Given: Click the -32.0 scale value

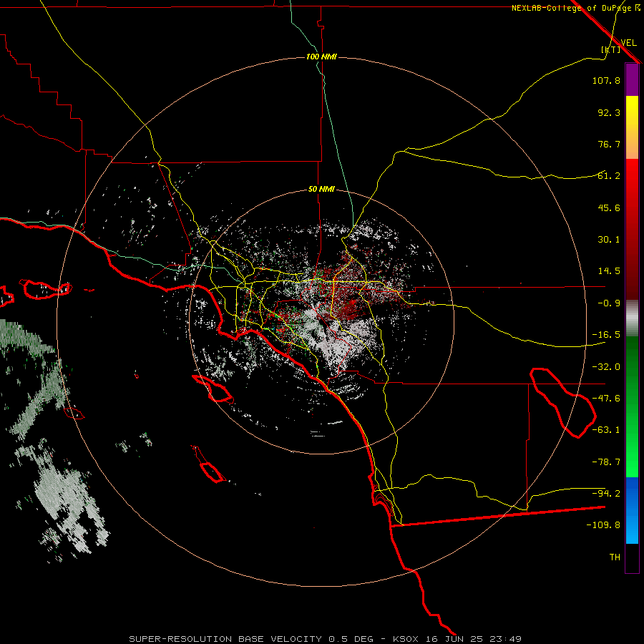Looking at the screenshot, I should point(606,367).
